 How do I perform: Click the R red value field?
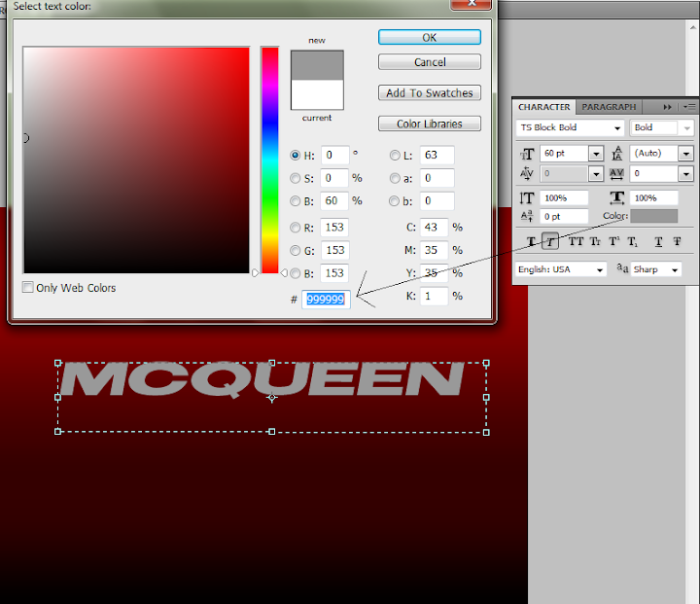334,228
